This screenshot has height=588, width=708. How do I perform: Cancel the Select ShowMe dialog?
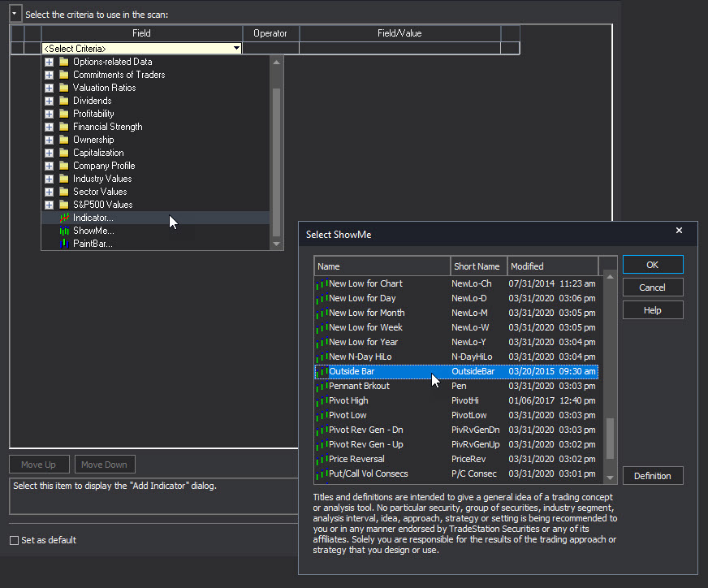point(653,288)
